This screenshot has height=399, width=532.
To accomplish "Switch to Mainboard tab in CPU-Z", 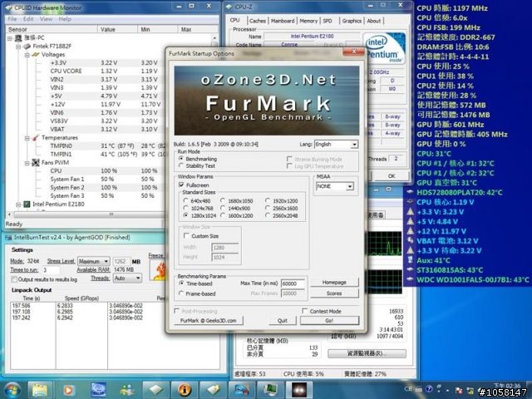I will [x=283, y=21].
